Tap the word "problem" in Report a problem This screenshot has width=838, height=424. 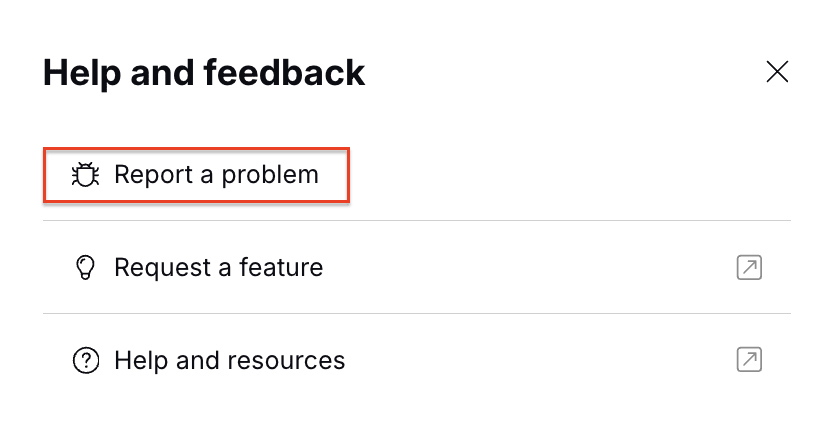(270, 176)
